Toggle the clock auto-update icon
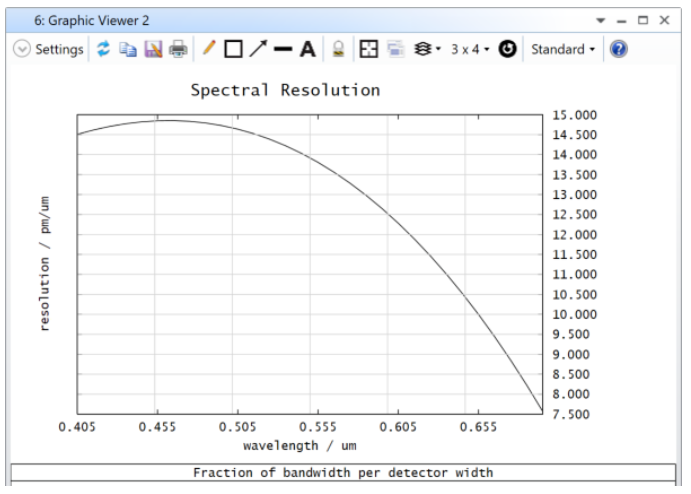Screen dimensions: 691x494 click(508, 49)
